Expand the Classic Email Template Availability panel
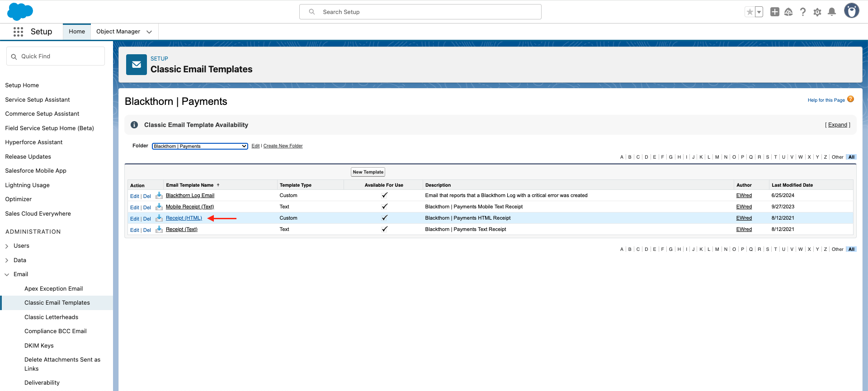This screenshot has height=391, width=868. click(838, 125)
